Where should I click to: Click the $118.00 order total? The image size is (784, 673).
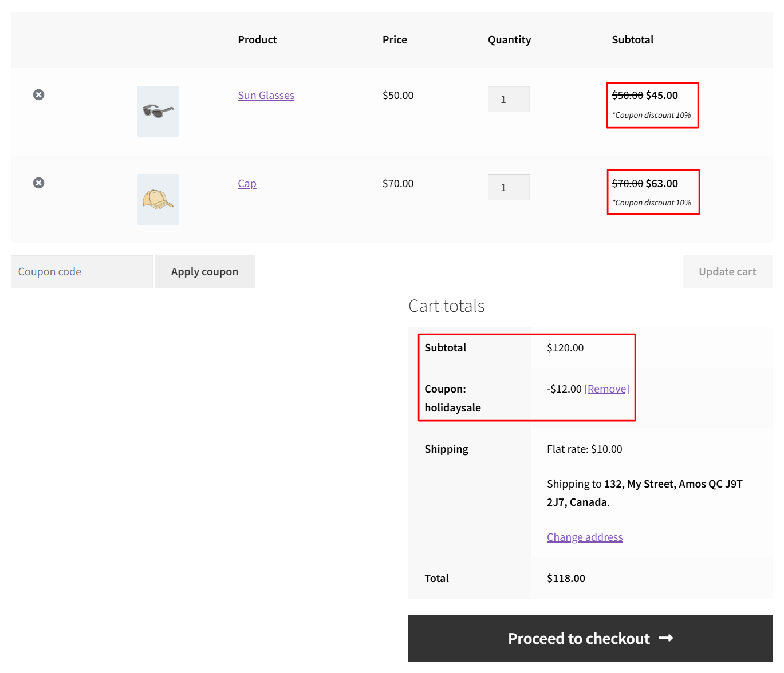point(566,579)
